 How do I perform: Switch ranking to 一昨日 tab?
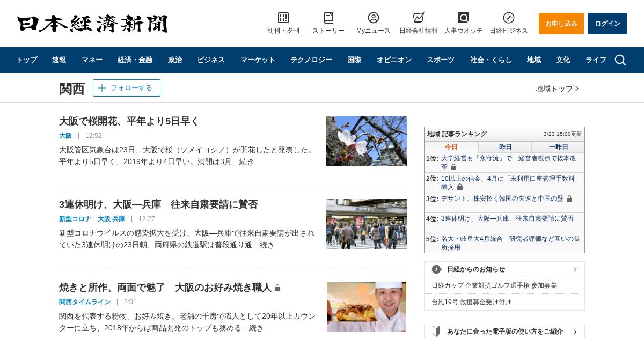(x=558, y=147)
